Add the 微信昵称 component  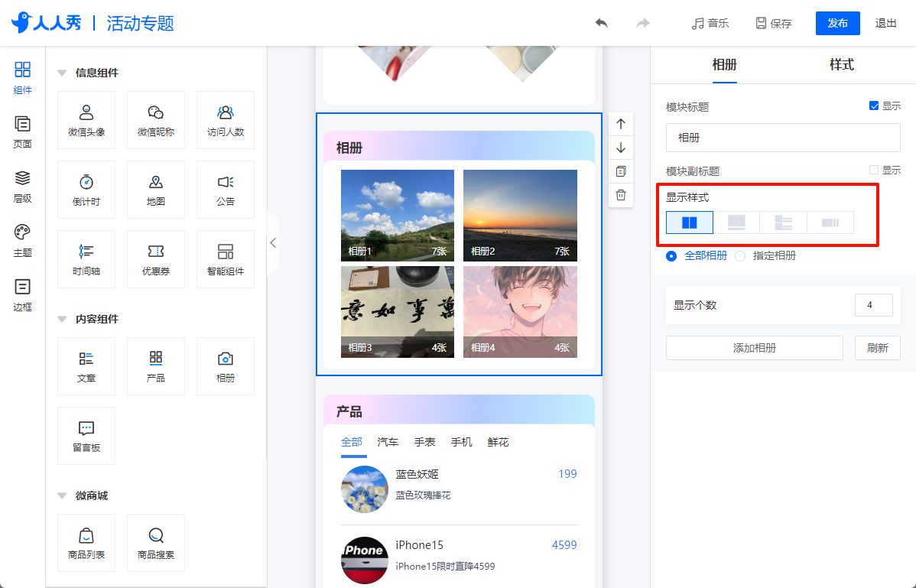tap(156, 120)
